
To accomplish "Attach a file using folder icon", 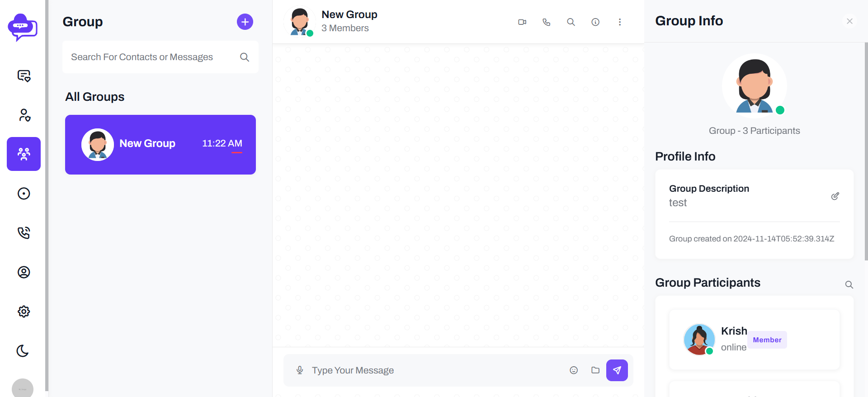I will pos(595,370).
